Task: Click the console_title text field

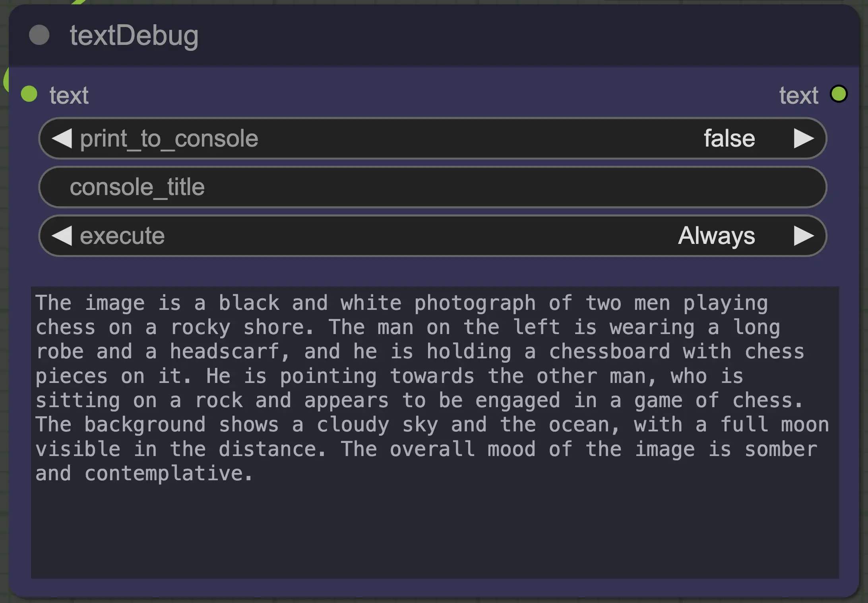Action: (x=432, y=187)
